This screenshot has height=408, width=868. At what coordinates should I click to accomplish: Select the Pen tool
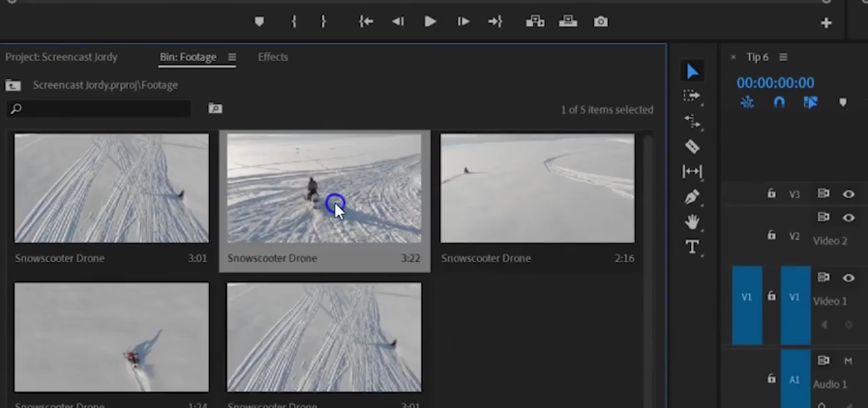click(x=692, y=196)
